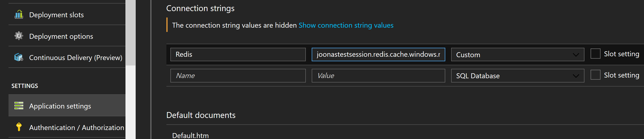Select the Deployment options gear icon

click(19, 36)
